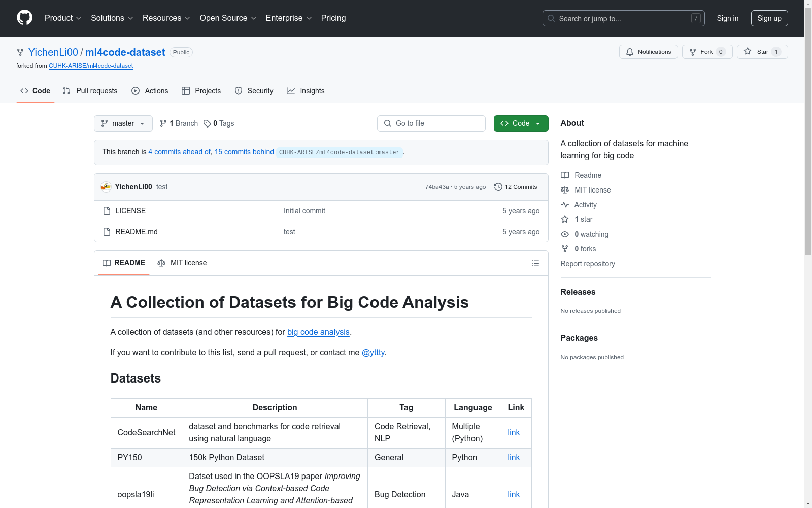View the 0 Tags list
Viewport: 812px width, 508px height.
(219, 123)
